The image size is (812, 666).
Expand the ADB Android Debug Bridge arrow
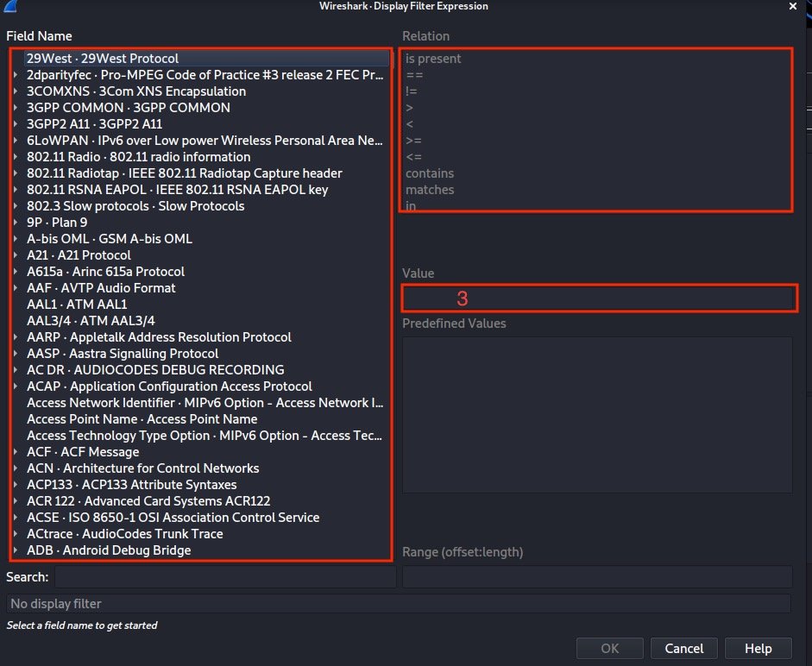click(x=16, y=550)
